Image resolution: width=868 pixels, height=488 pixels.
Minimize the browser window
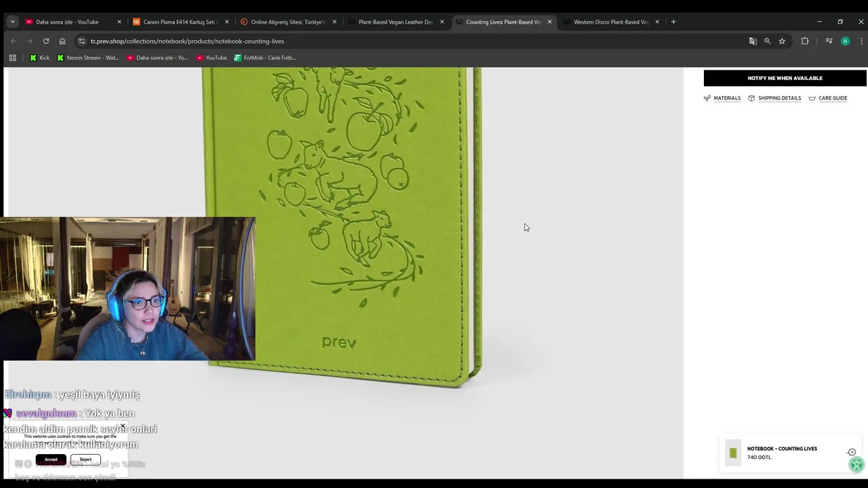click(819, 22)
